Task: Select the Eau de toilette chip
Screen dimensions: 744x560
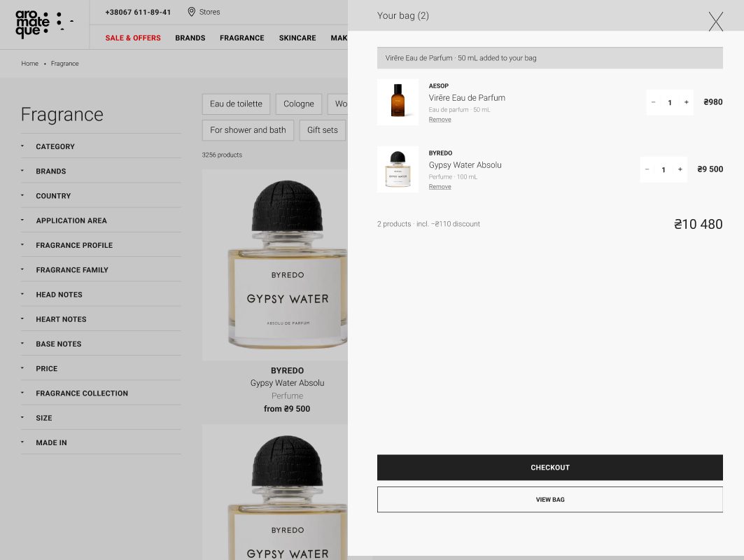Action: click(237, 104)
